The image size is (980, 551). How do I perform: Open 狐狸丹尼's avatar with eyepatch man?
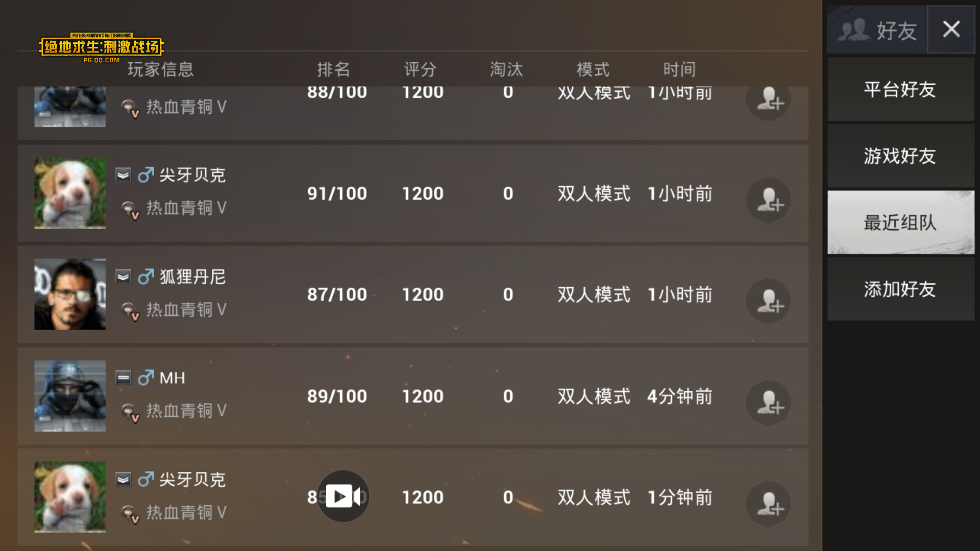coord(70,294)
